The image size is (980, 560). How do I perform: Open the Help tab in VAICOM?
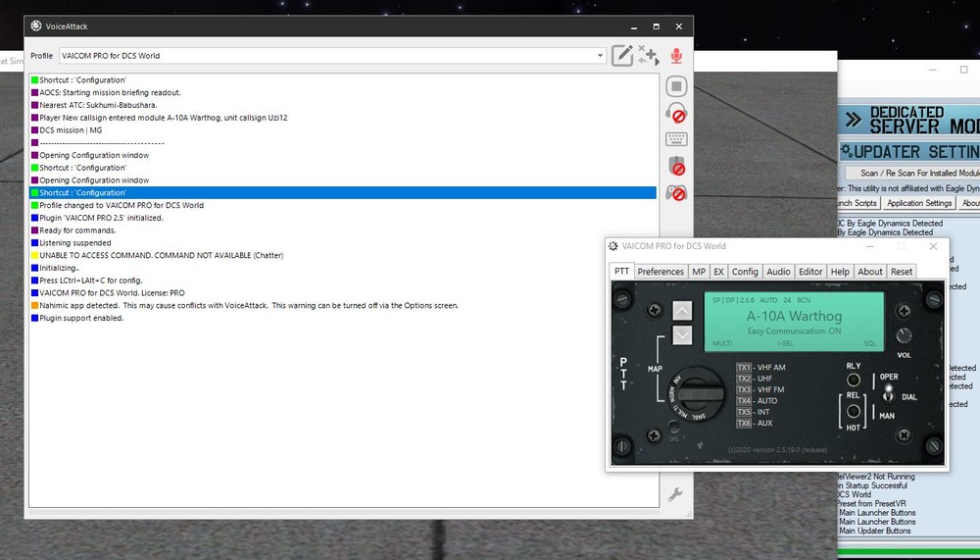[x=840, y=272]
